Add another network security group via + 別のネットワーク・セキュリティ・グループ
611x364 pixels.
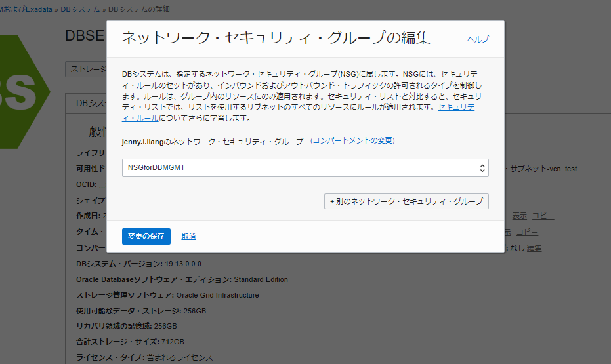[x=406, y=201]
